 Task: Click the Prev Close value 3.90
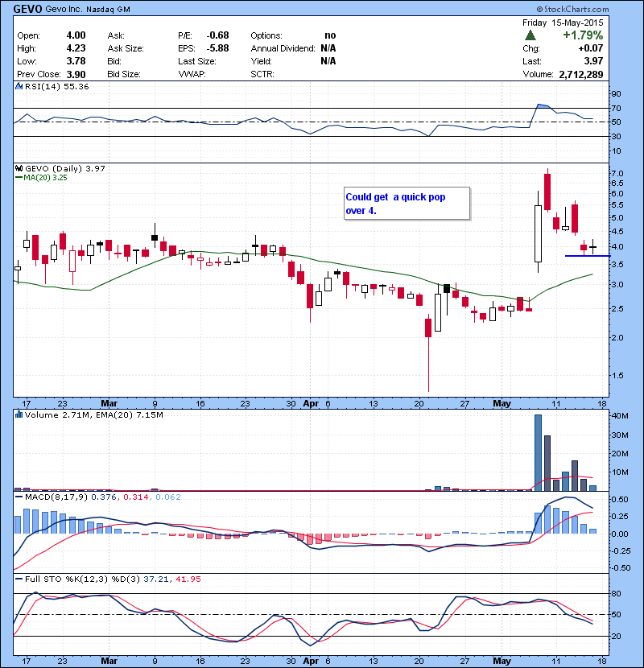[76, 74]
